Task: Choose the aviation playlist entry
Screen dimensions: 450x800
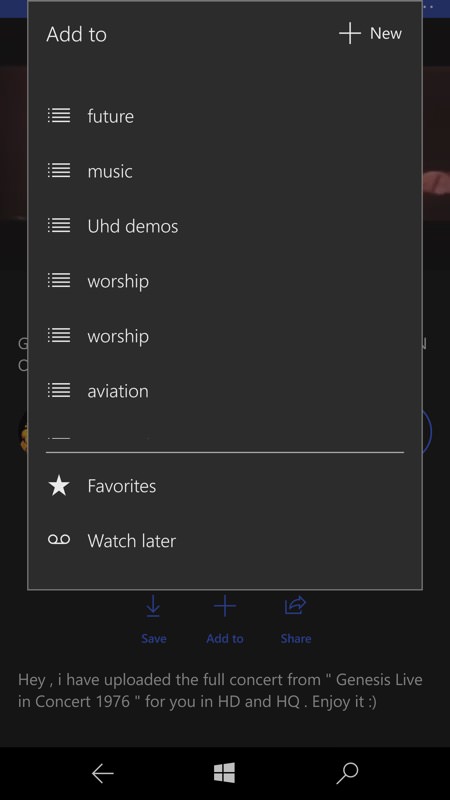Action: 224,390
